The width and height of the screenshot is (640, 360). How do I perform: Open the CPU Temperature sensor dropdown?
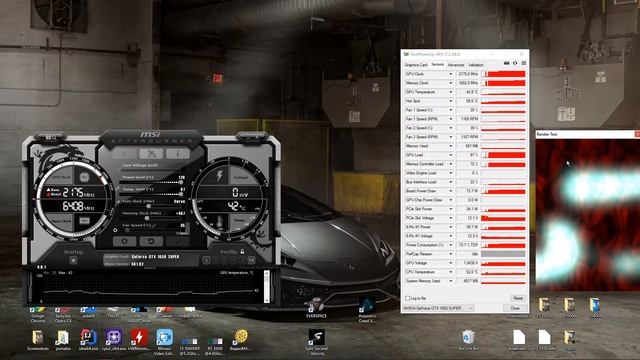coord(451,272)
